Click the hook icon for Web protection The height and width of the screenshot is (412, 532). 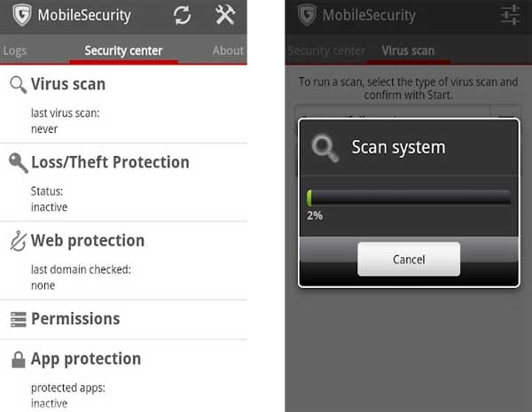(18, 240)
